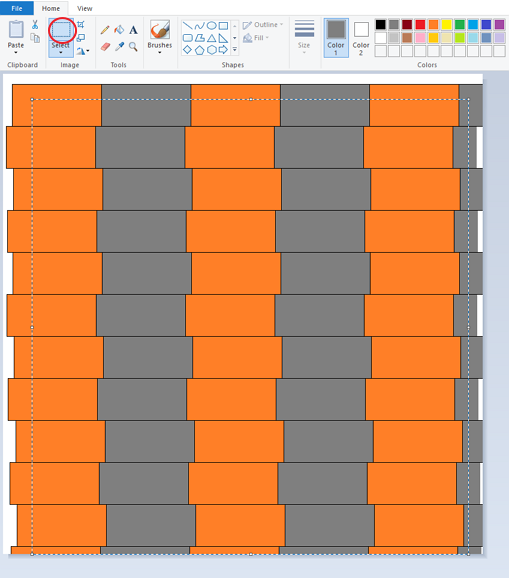
Task: Activate Color 2 background button
Action: [361, 38]
